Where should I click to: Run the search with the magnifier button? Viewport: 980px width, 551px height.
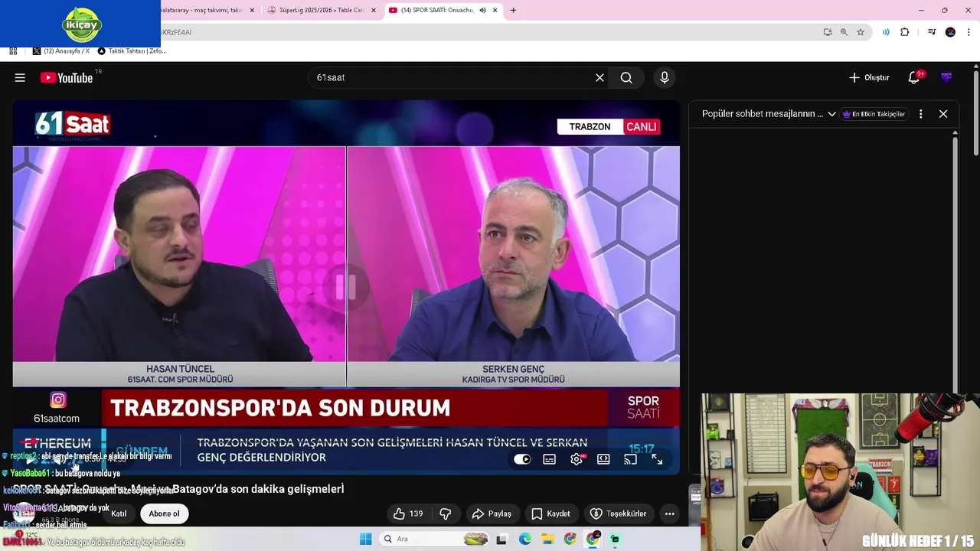pyautogui.click(x=626, y=77)
